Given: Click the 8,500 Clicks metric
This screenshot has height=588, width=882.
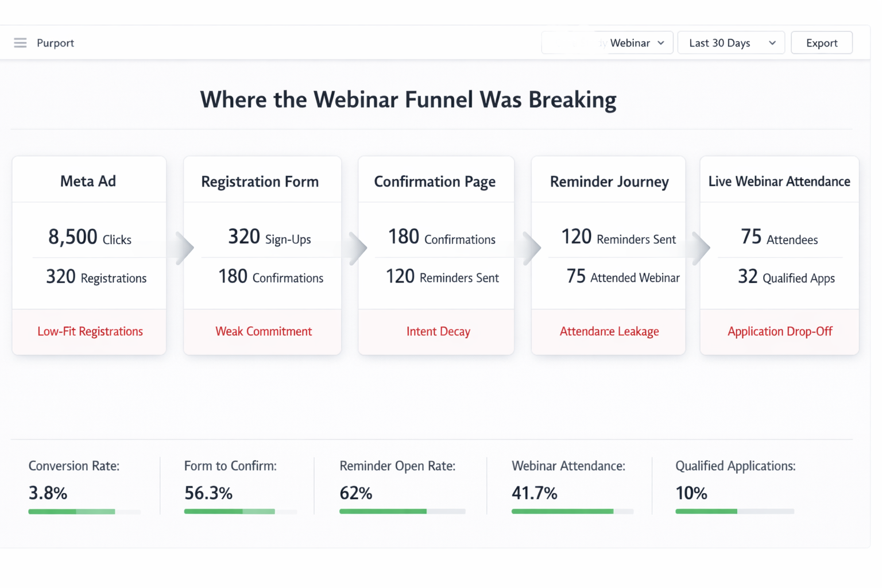Looking at the screenshot, I should pos(90,238).
